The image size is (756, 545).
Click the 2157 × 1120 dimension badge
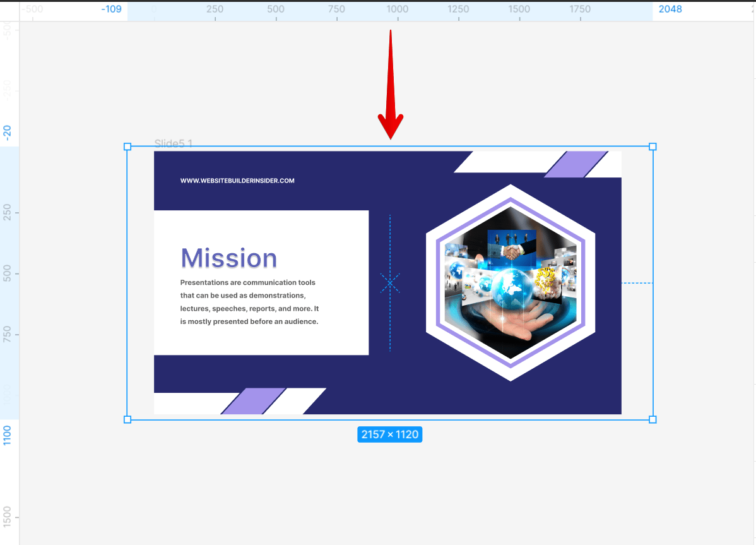pos(390,434)
